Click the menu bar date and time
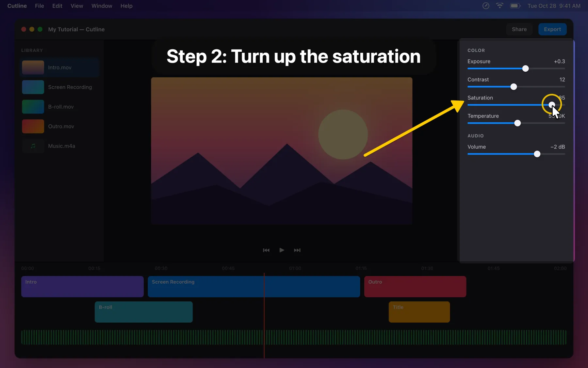588x368 pixels. (x=554, y=6)
